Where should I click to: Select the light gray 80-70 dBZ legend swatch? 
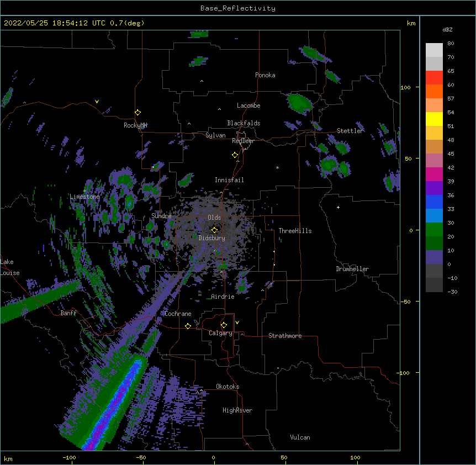(x=434, y=50)
